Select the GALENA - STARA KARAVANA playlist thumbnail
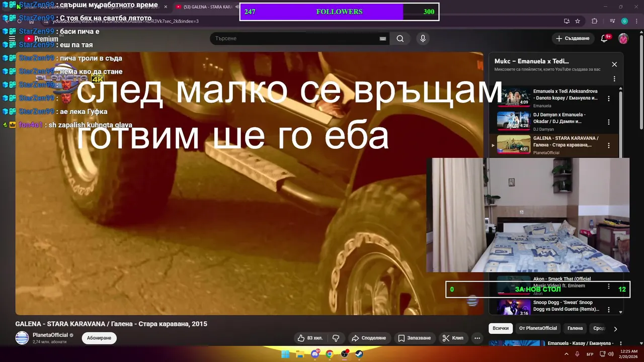The width and height of the screenshot is (644, 362). coord(514,144)
